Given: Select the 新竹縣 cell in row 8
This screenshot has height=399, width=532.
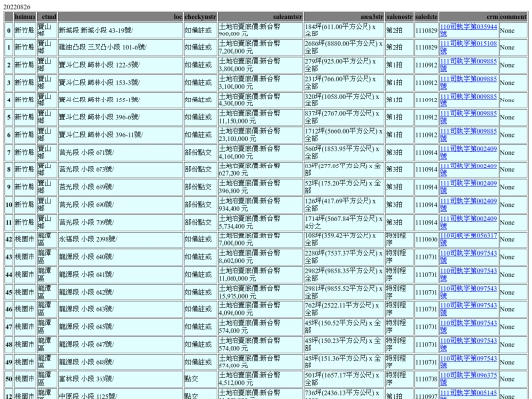Looking at the screenshot, I should (x=25, y=169).
